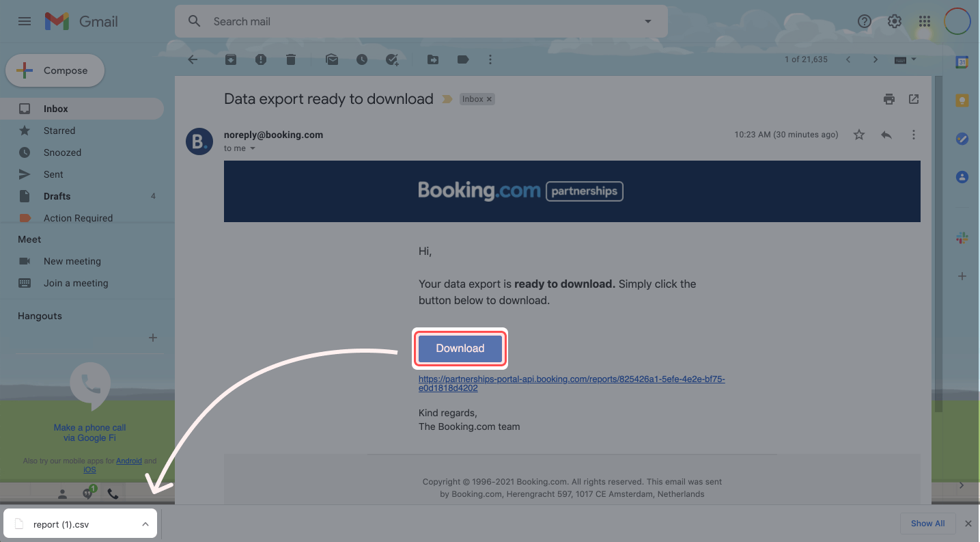The width and height of the screenshot is (980, 542).
Task: Get add-ons with plus icon
Action: click(x=962, y=276)
